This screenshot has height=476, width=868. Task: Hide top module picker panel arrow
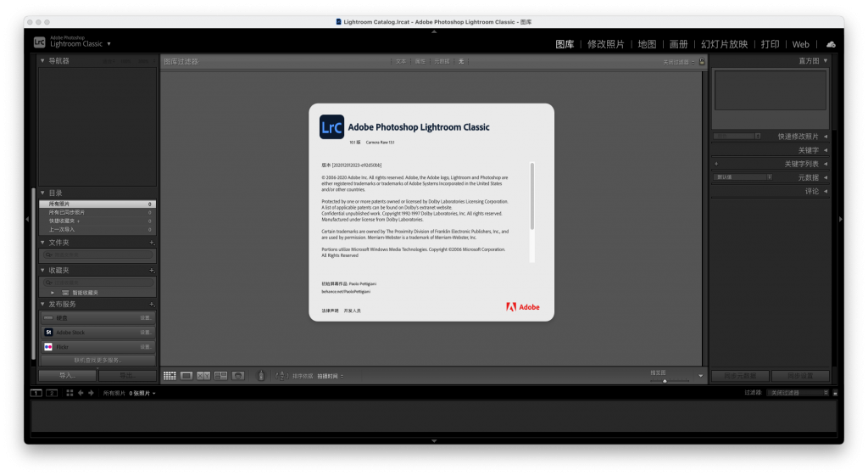[434, 31]
